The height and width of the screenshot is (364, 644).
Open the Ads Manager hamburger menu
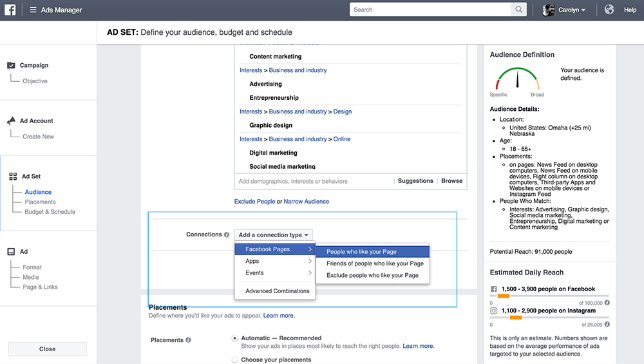(x=33, y=10)
